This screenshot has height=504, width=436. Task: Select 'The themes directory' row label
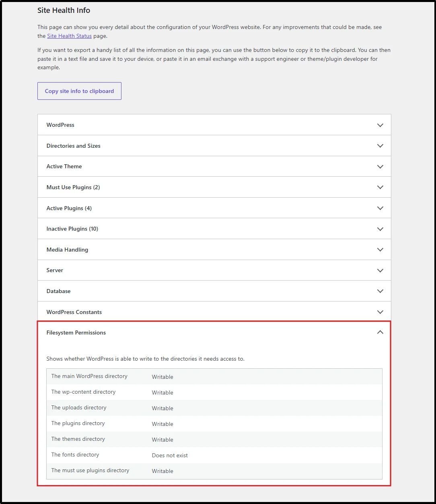coord(78,439)
